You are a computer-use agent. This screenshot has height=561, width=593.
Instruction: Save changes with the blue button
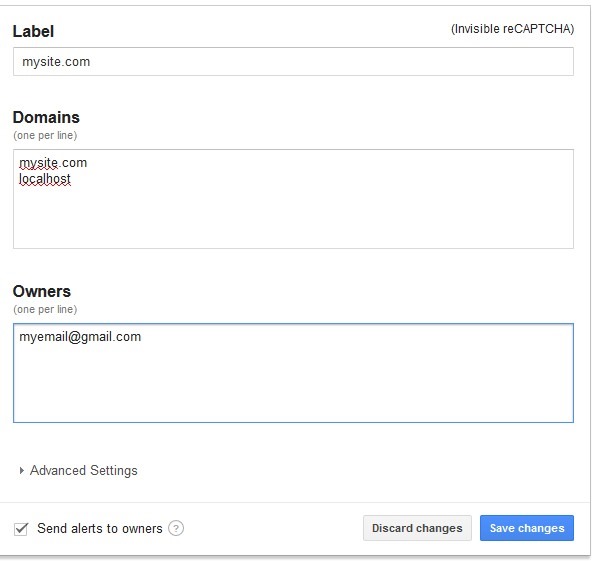(527, 528)
